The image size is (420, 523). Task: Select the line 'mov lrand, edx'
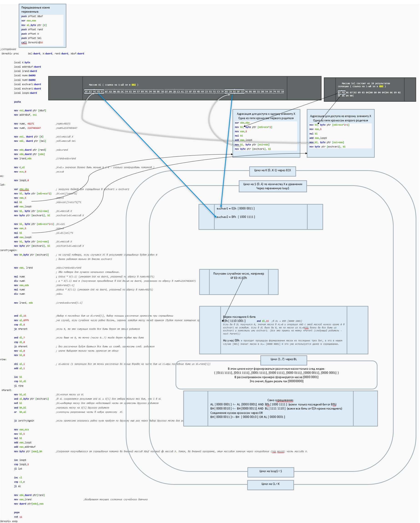[x=23, y=303]
